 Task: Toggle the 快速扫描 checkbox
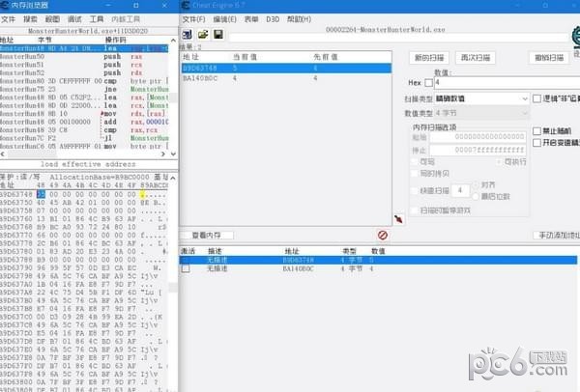click(415, 190)
